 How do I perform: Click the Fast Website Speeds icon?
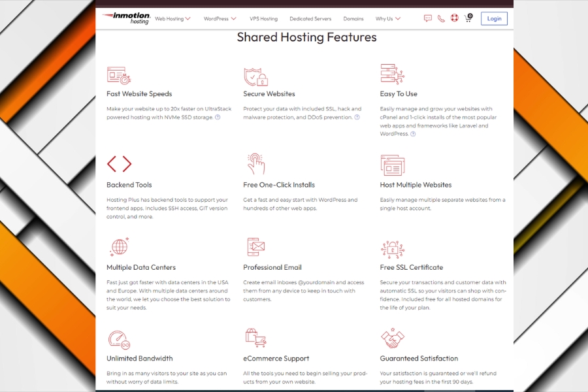(119, 75)
